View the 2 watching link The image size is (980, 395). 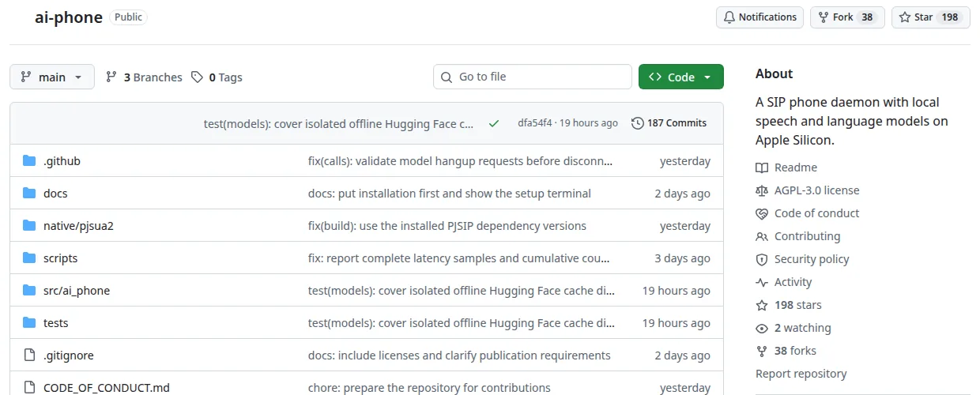803,328
